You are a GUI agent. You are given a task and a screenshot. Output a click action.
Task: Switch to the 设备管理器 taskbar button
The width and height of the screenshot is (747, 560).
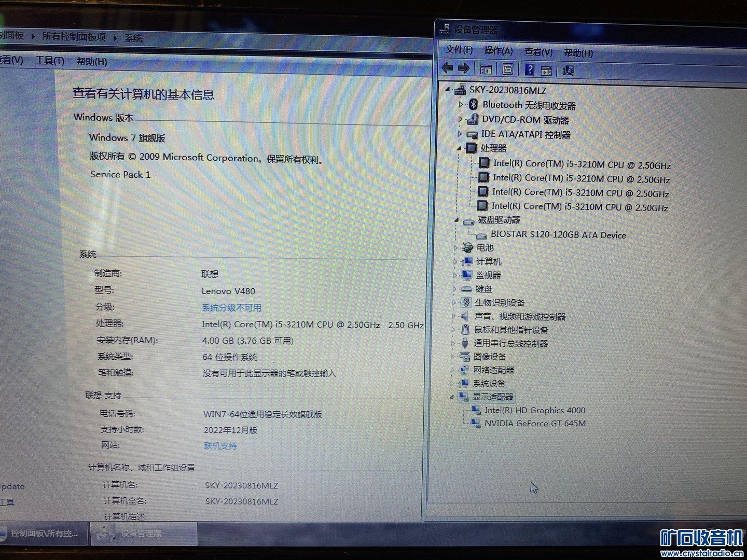(x=144, y=533)
